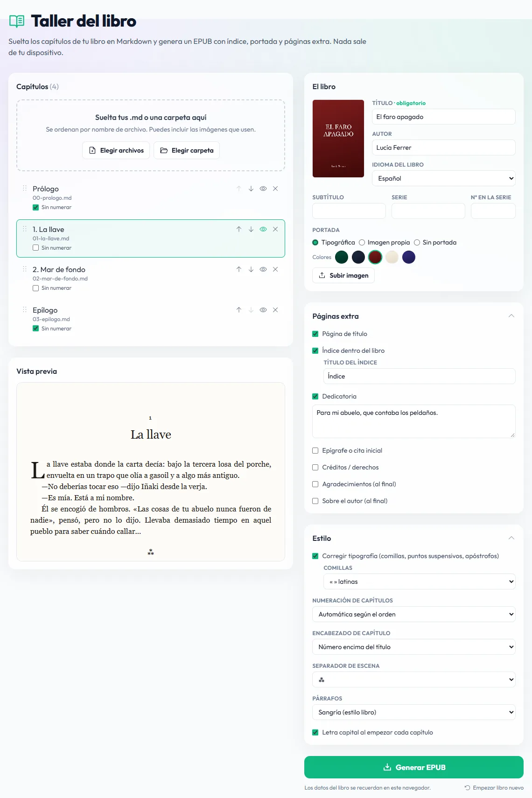Open 'Encabezado de capítulo' dropdown
The height and width of the screenshot is (798, 532).
(414, 647)
